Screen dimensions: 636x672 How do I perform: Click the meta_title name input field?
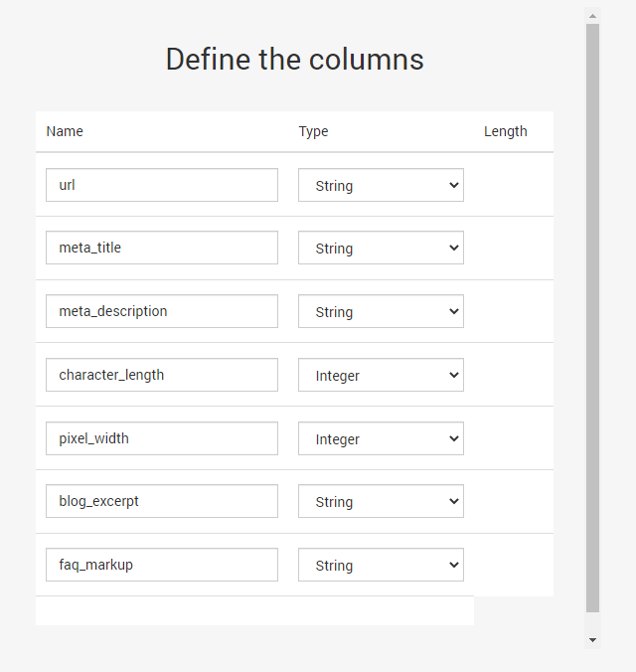(x=162, y=248)
